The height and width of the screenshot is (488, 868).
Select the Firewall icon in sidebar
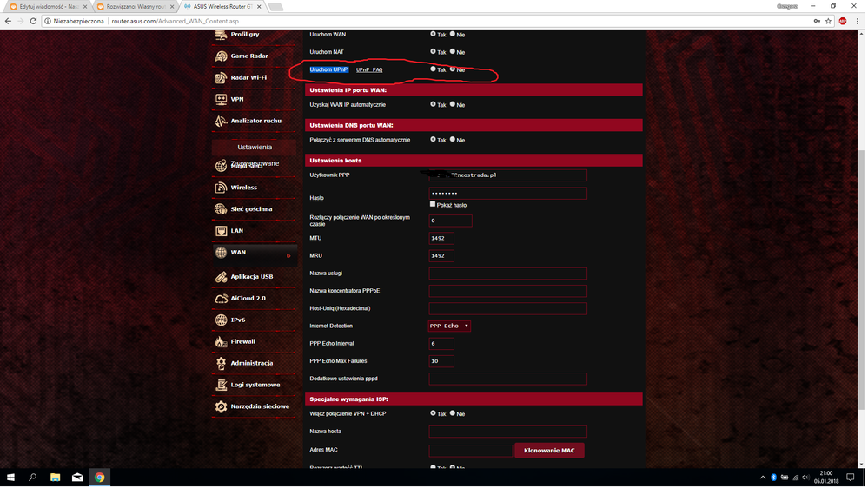(x=222, y=342)
